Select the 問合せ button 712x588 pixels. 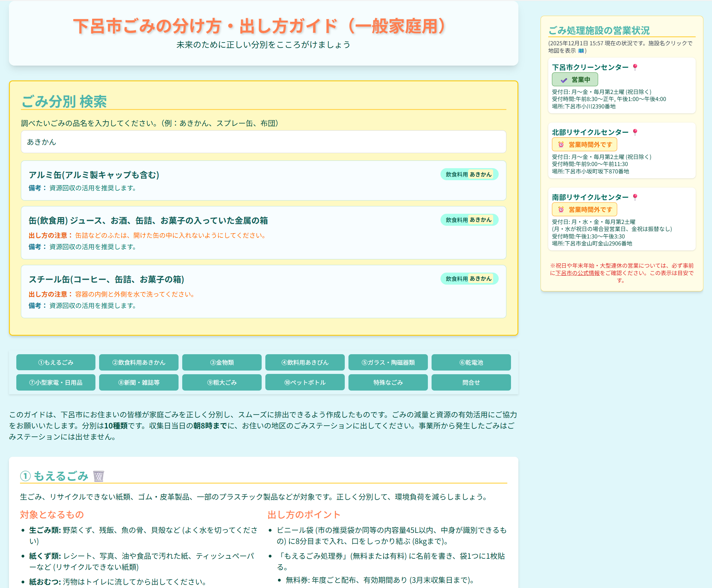[471, 383]
